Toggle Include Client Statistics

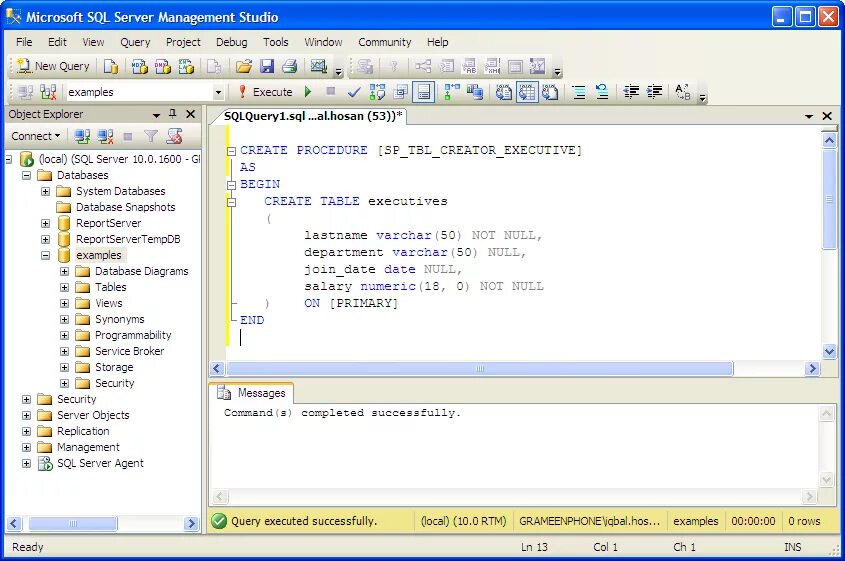(475, 92)
